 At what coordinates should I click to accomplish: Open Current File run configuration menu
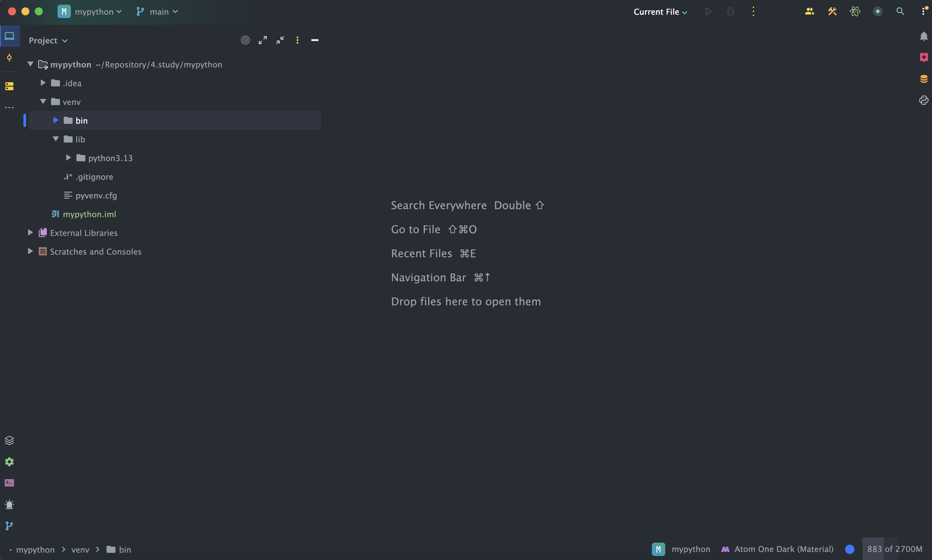point(660,12)
